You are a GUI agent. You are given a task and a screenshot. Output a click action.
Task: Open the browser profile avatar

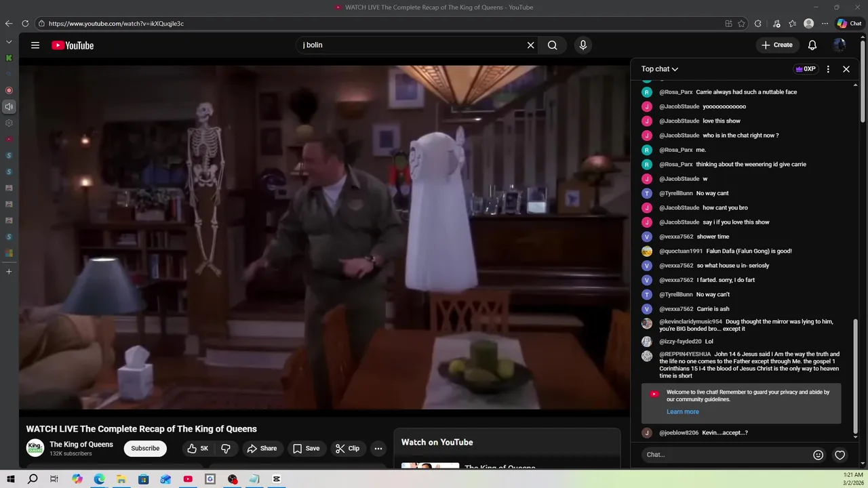(808, 24)
